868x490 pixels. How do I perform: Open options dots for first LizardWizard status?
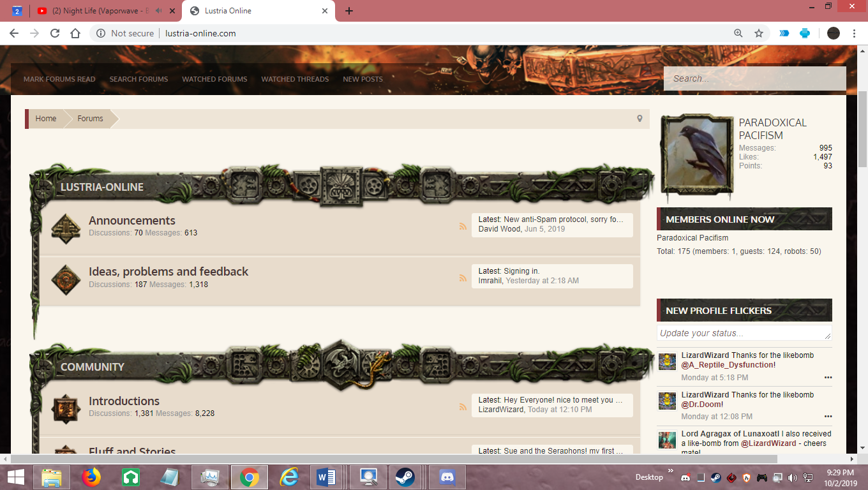click(x=828, y=378)
